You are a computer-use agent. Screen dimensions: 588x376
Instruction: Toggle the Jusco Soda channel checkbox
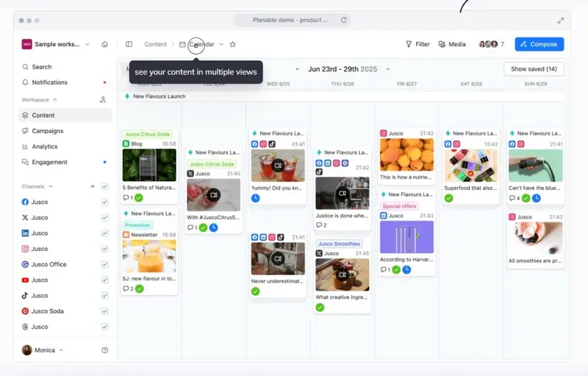(104, 311)
